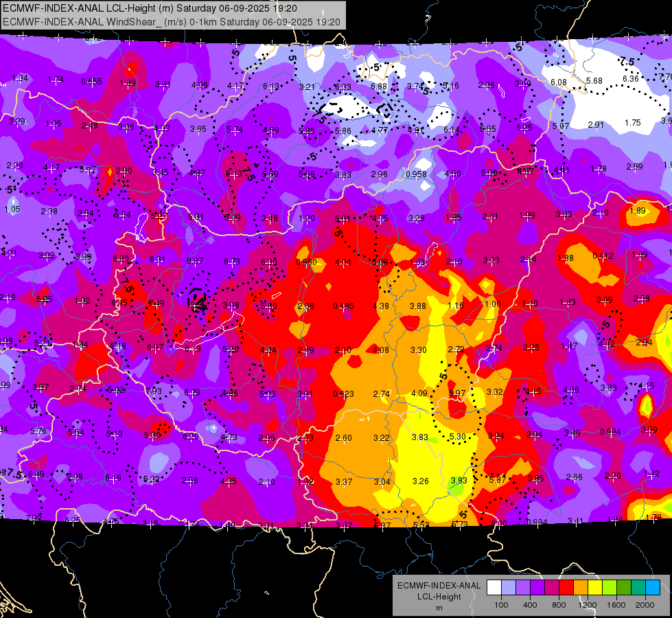This screenshot has height=618, width=672.
Task: Pick the teal legend swatch
Action: [638, 587]
